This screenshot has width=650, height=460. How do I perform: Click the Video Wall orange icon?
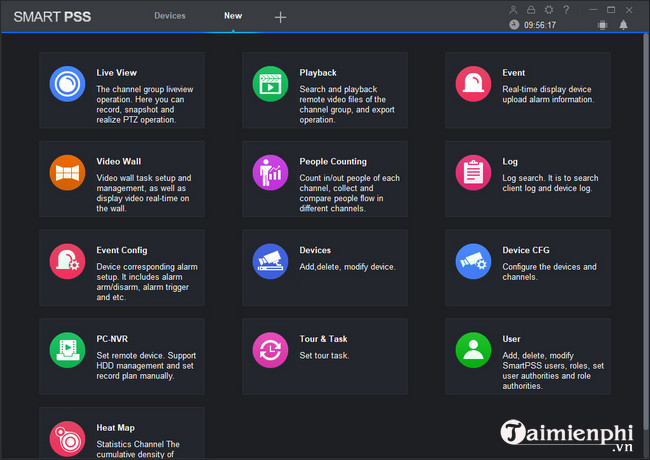pos(67,172)
